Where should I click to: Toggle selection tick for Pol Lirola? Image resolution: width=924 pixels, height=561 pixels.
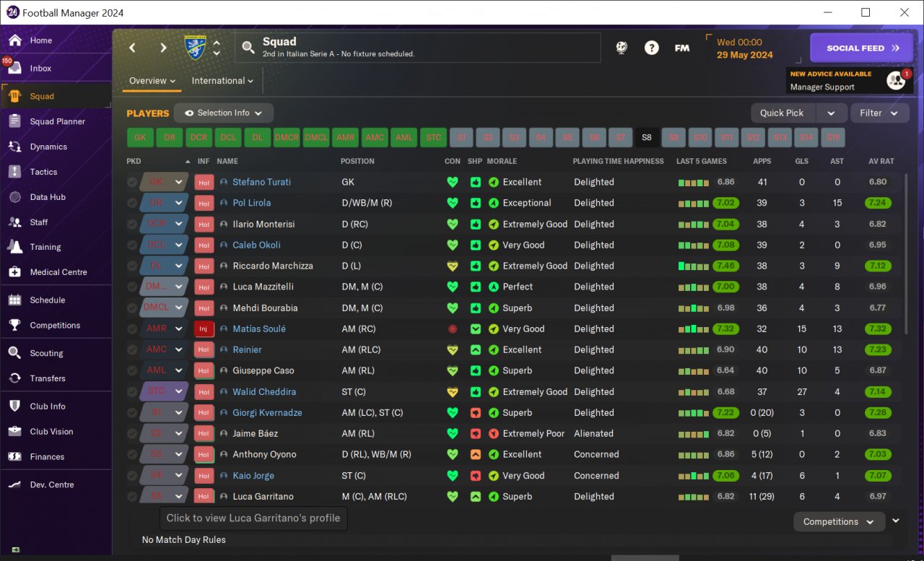[132, 204]
